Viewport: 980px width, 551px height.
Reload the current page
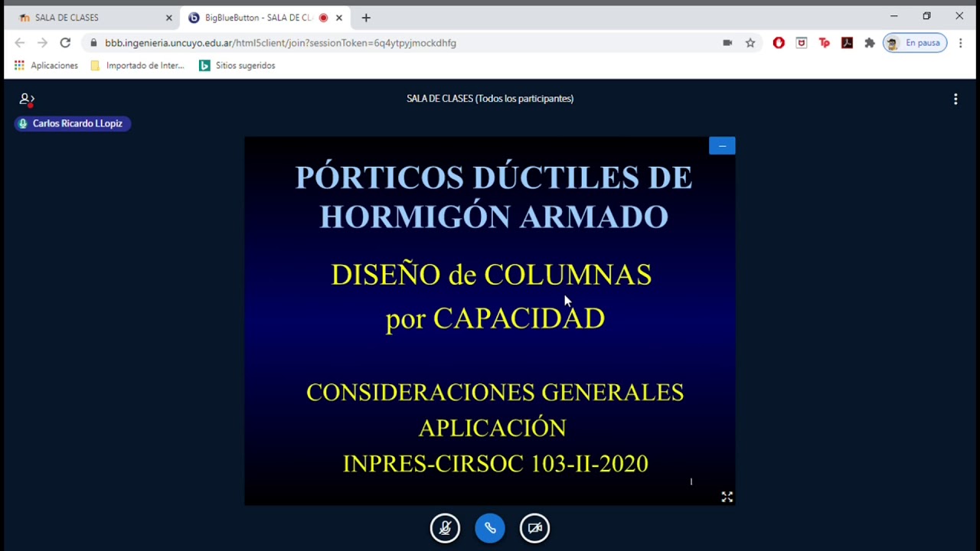pos(65,43)
